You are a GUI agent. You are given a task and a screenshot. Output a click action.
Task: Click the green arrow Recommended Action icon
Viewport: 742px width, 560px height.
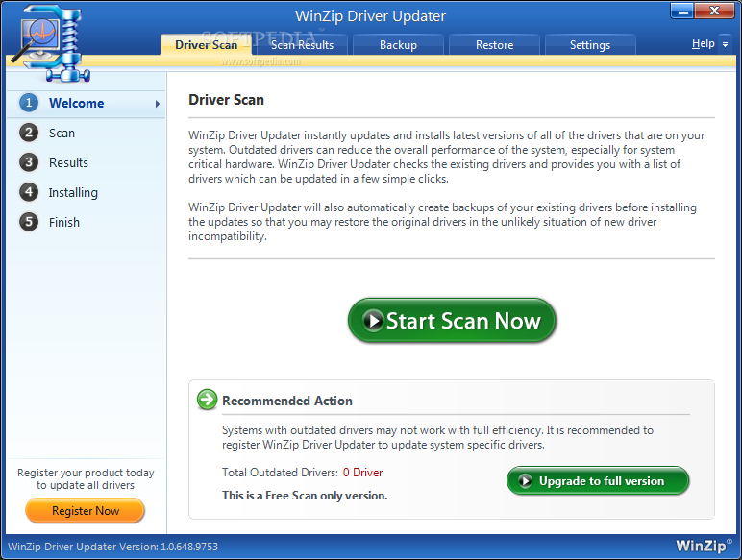(x=207, y=400)
